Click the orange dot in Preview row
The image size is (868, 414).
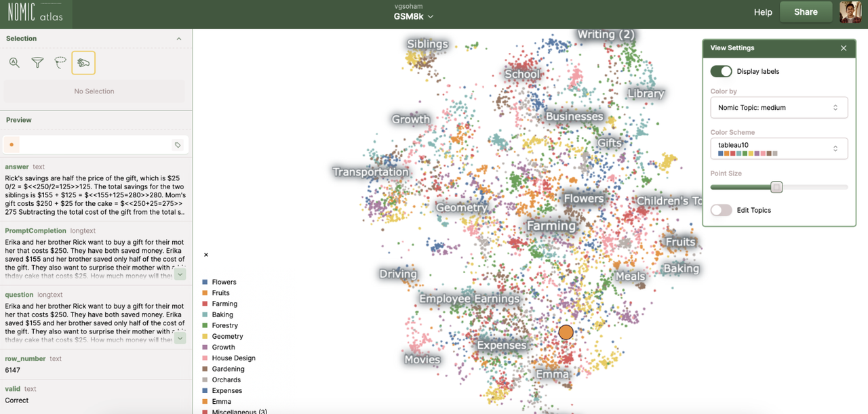12,145
